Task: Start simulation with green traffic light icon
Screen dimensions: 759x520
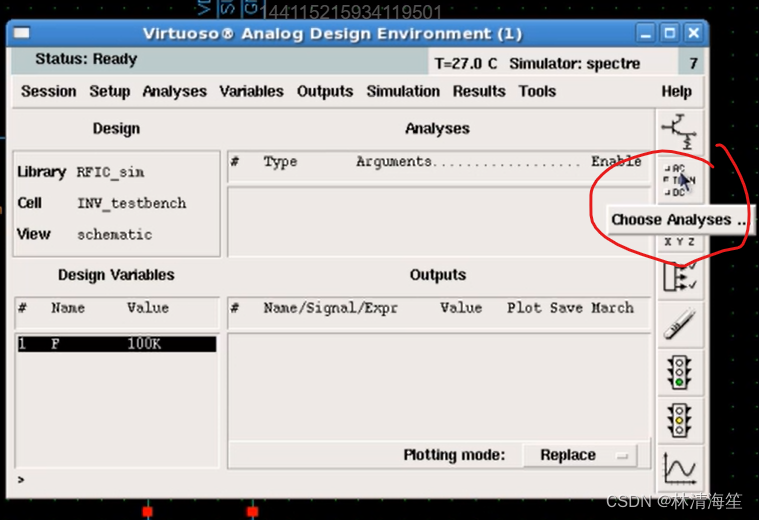Action: pos(679,372)
